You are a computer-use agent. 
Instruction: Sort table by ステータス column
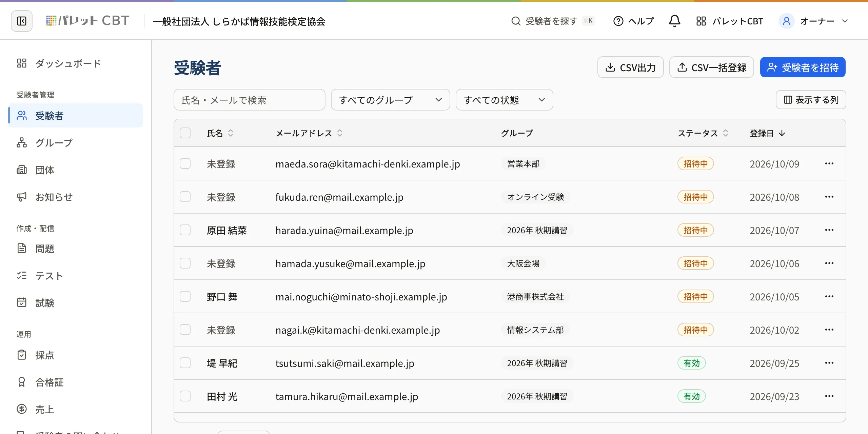click(703, 133)
